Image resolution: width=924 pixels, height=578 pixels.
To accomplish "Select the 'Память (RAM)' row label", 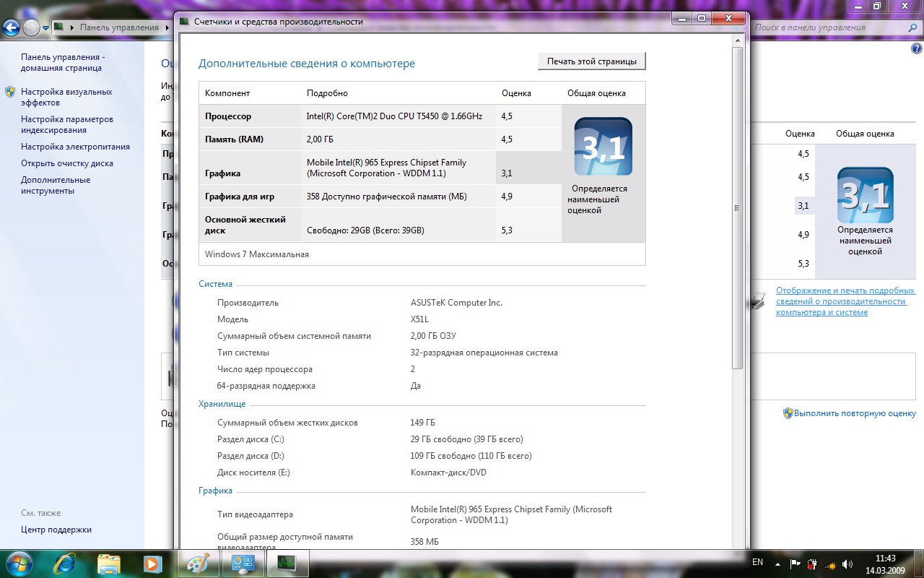I will pos(234,139).
